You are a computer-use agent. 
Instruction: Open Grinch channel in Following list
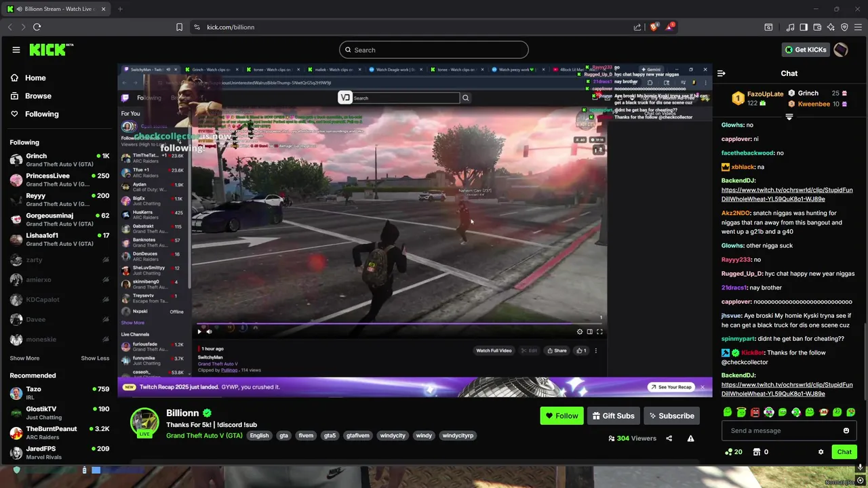point(60,160)
